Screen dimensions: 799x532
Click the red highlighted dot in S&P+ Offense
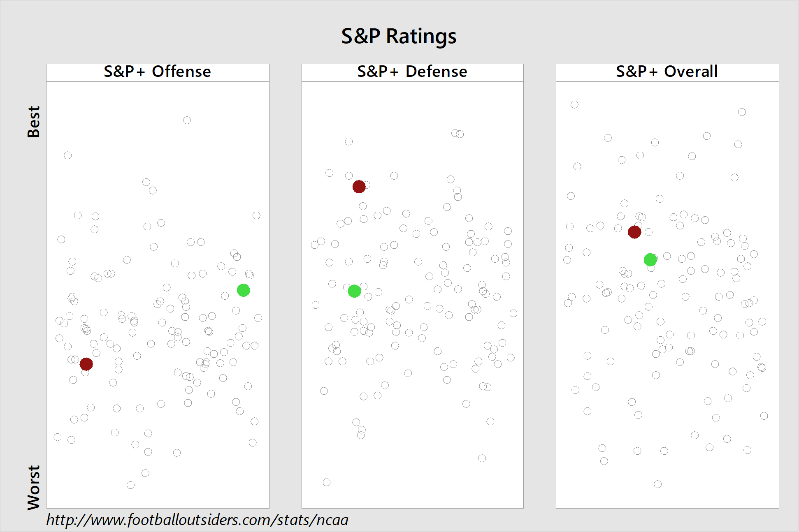click(x=86, y=364)
